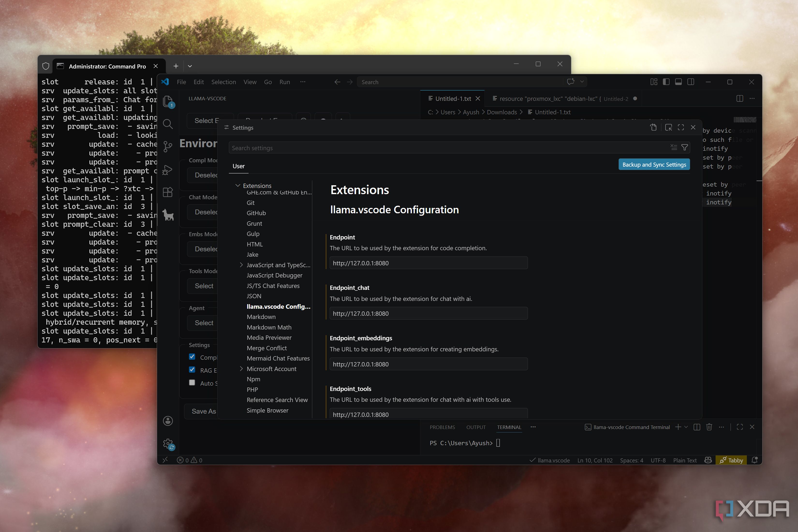Viewport: 798px width, 532px height.
Task: Open the Source Control view
Action: pos(168,147)
